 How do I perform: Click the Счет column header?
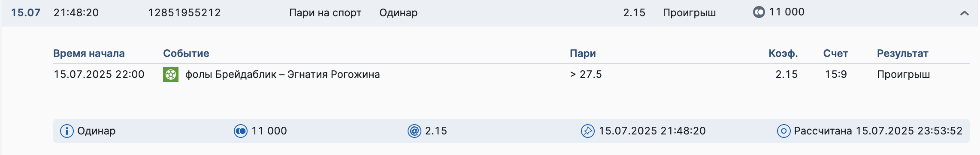[x=835, y=54]
